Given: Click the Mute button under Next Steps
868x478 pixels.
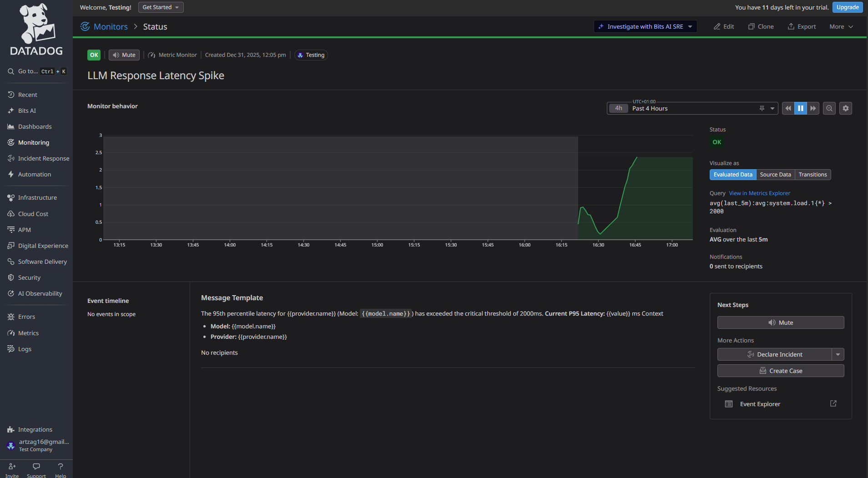Looking at the screenshot, I should (x=781, y=322).
